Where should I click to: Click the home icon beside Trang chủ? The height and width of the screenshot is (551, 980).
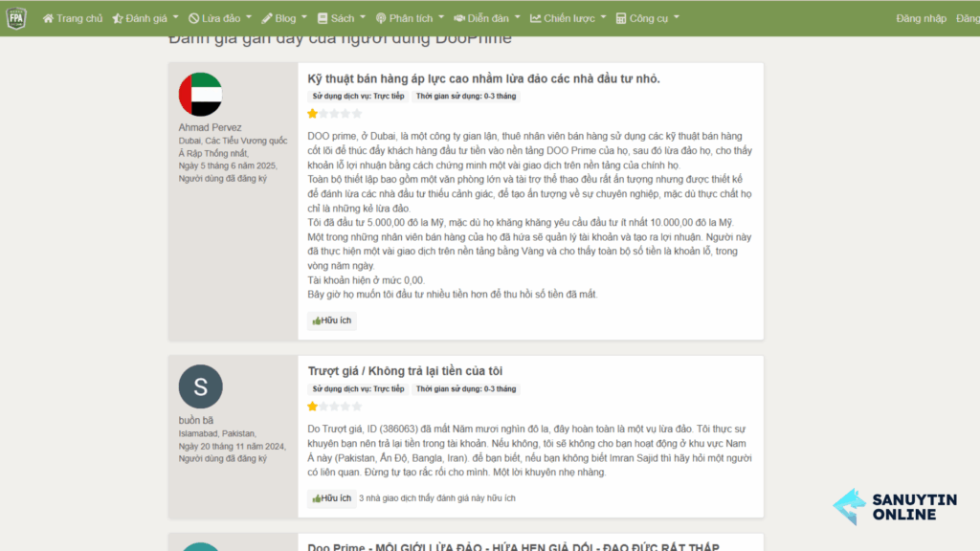(x=48, y=19)
